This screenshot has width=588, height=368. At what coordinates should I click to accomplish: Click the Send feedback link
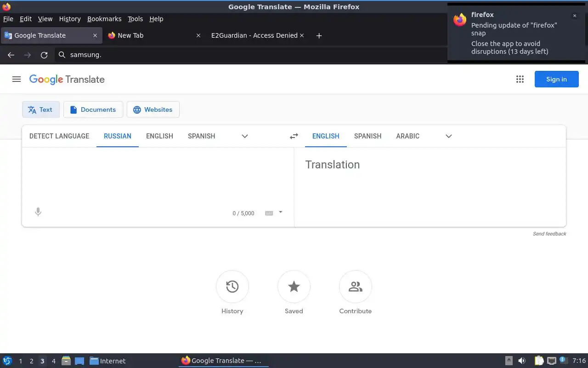(549, 234)
